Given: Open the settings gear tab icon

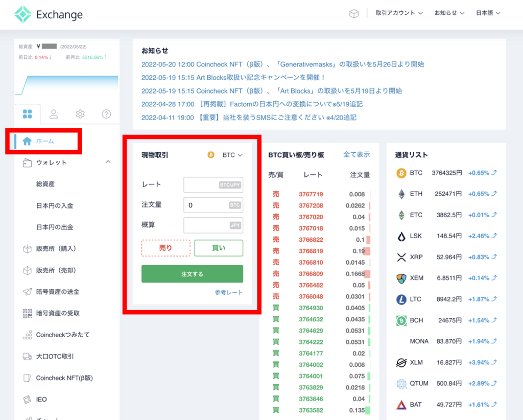Looking at the screenshot, I should coord(80,114).
